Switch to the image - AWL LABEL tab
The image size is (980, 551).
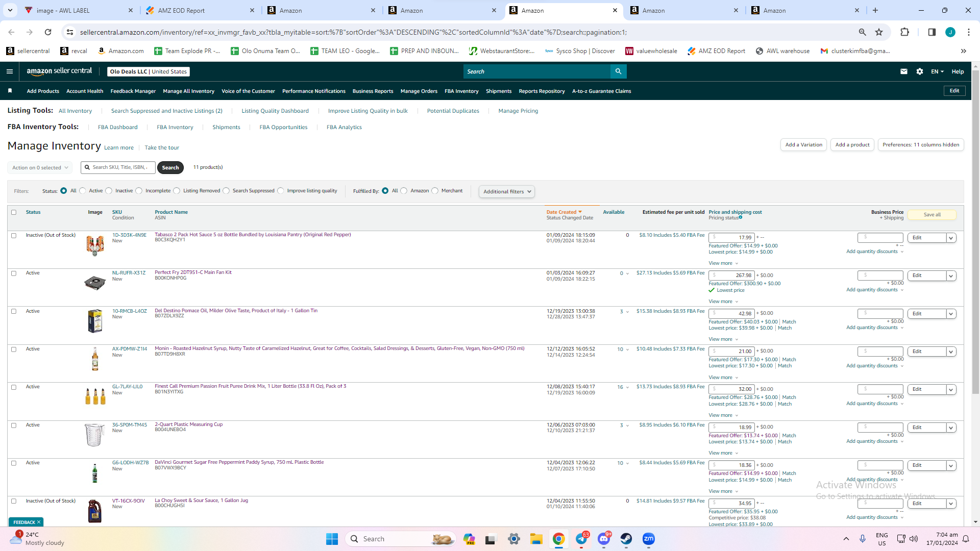coord(79,10)
